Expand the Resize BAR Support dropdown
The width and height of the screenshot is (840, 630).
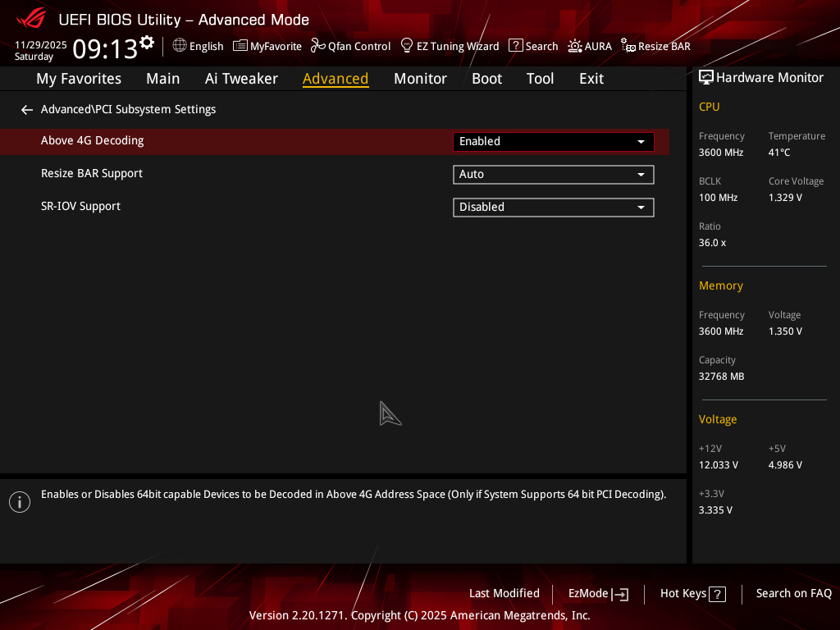(x=553, y=174)
